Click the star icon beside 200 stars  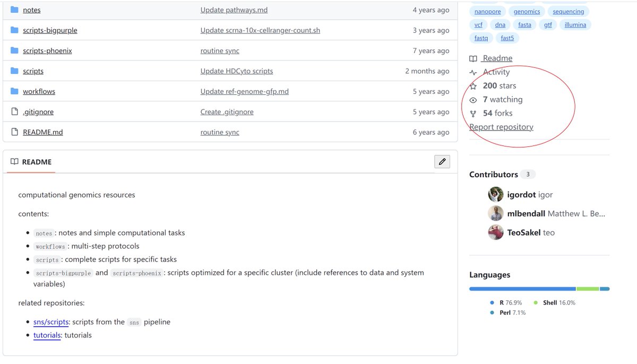(x=474, y=86)
